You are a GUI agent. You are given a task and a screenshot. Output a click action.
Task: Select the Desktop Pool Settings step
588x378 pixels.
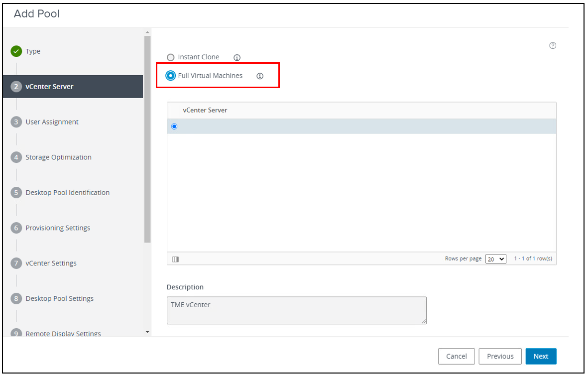coord(61,298)
